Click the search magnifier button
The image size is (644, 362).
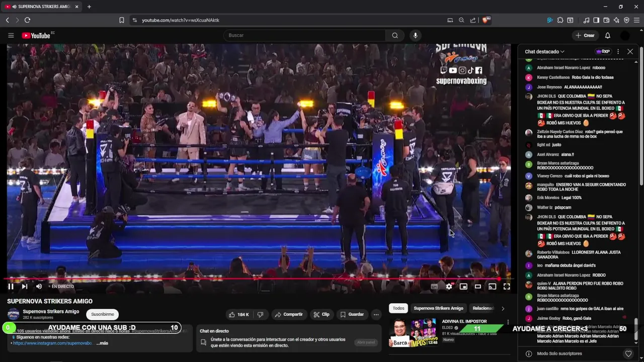click(395, 35)
